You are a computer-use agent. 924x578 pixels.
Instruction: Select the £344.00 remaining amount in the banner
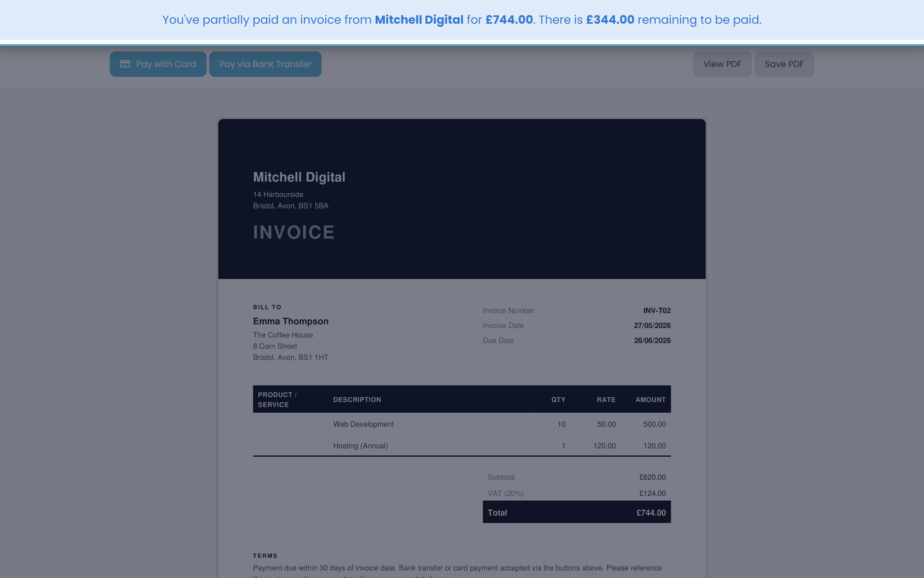610,19
